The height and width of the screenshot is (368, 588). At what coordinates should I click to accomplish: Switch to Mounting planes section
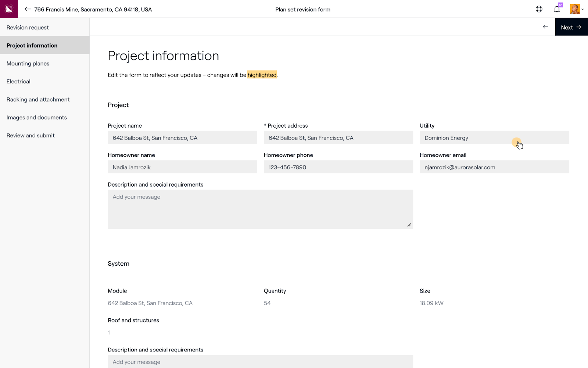tap(28, 64)
